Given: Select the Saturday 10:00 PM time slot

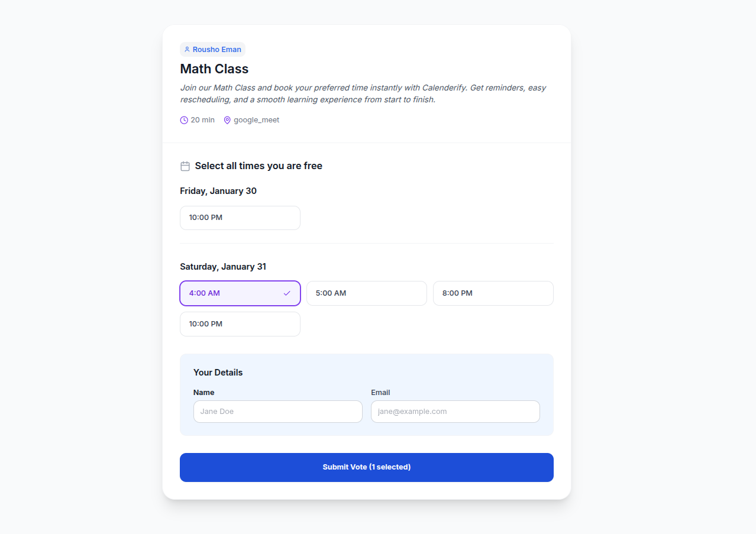Looking at the screenshot, I should [x=240, y=324].
